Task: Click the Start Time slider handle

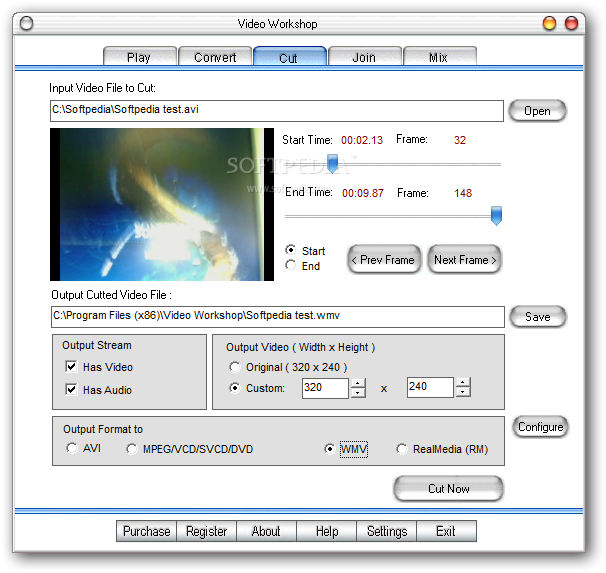Action: click(332, 163)
